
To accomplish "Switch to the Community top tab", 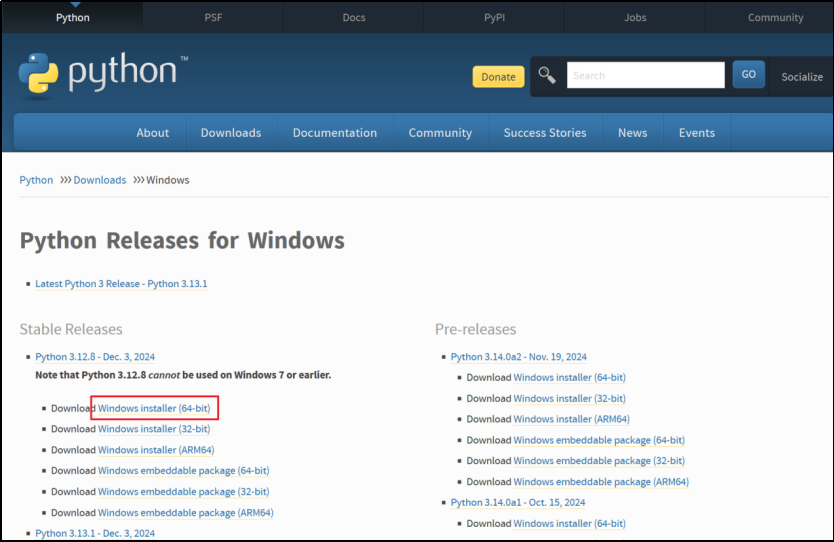I will (775, 18).
